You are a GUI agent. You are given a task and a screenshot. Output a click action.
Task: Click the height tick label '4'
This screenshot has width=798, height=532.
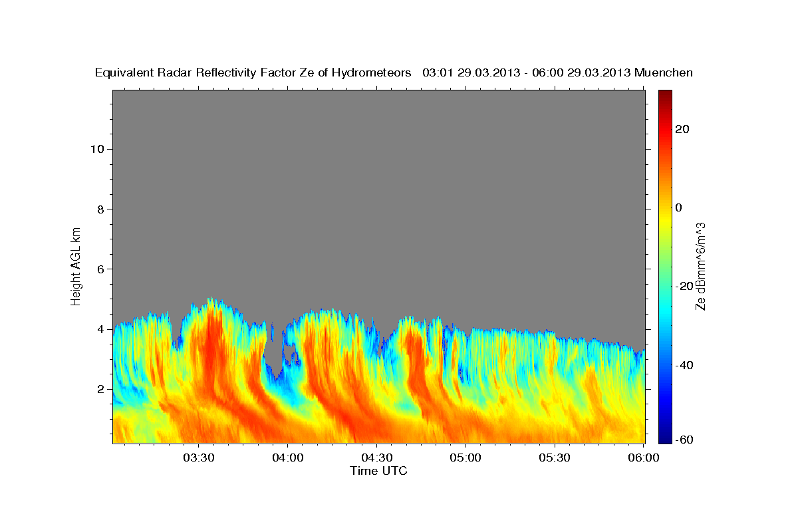coord(99,329)
